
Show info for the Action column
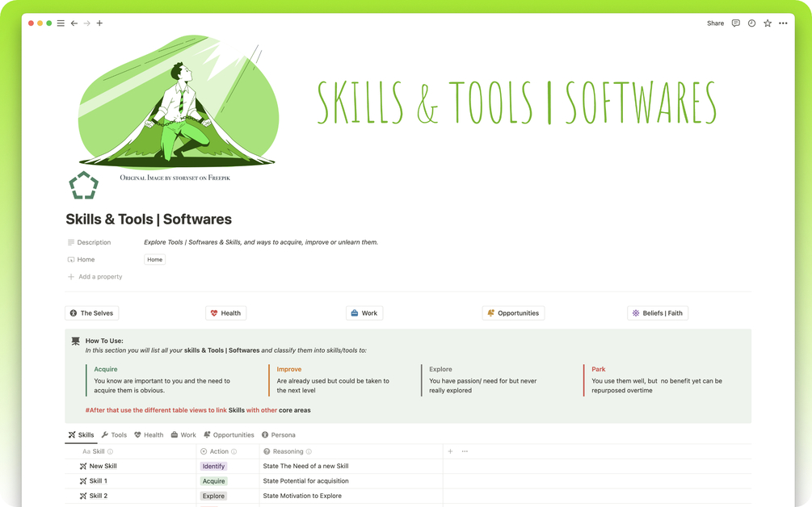click(x=234, y=451)
